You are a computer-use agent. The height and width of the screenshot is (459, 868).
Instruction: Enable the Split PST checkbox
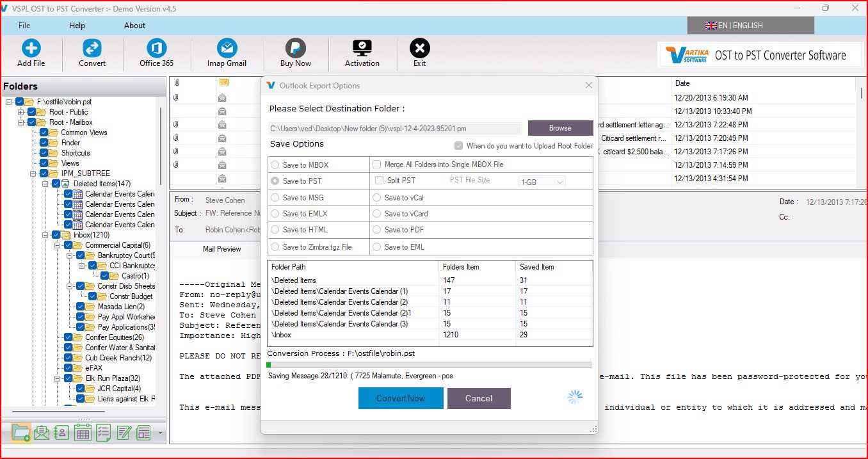coord(379,181)
